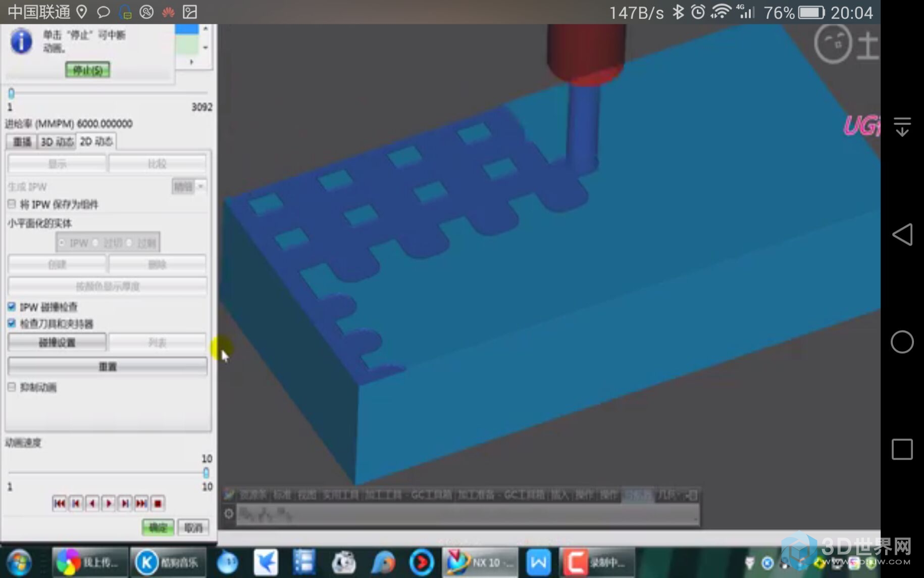
Task: Open the 生成 IPW dropdown
Action: pyautogui.click(x=189, y=187)
